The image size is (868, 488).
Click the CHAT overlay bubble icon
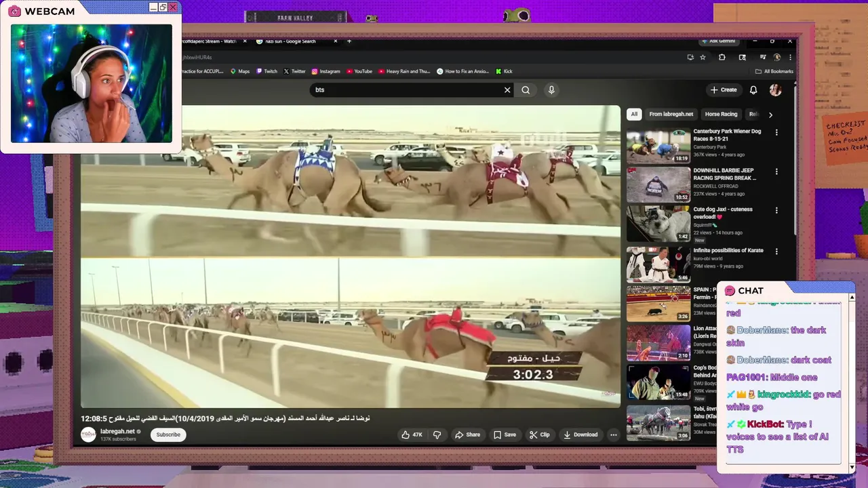click(730, 291)
